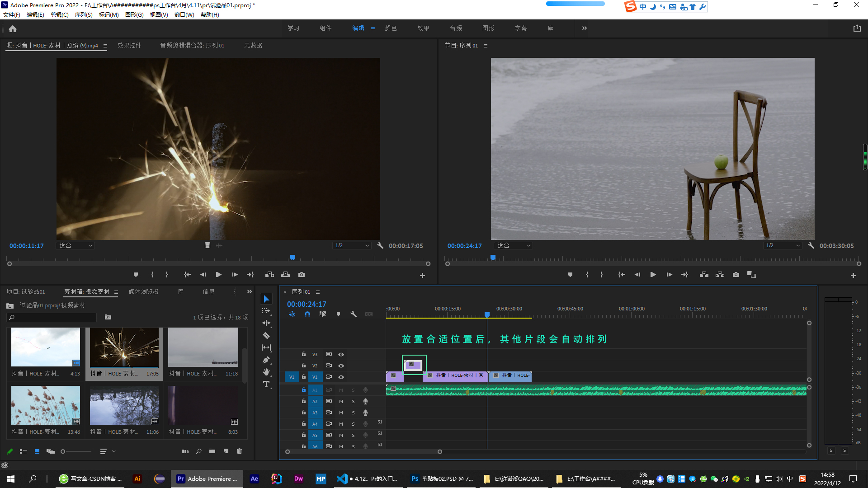Switch to 媒体浏览器 tab

143,291
